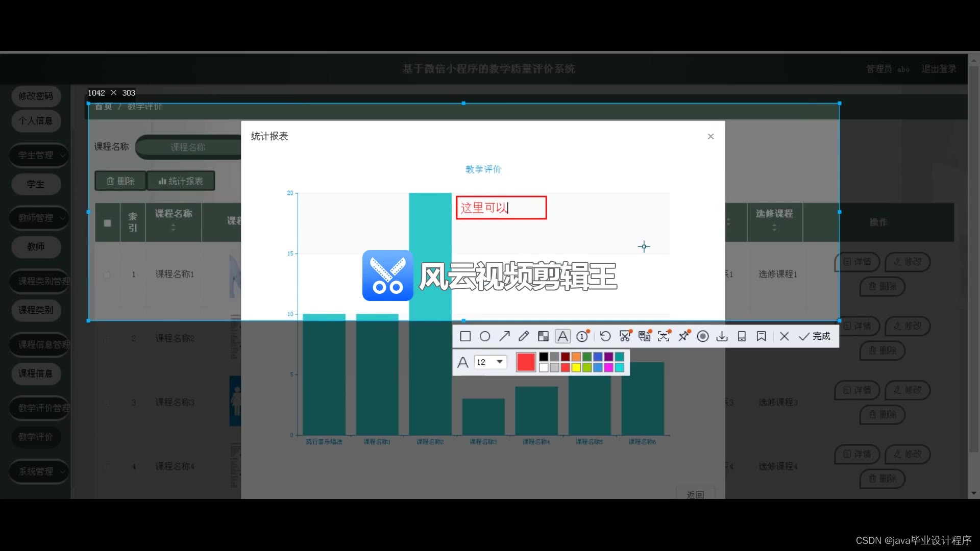This screenshot has height=551, width=980.
Task: Select the pencil freehand tool
Action: [x=524, y=336]
